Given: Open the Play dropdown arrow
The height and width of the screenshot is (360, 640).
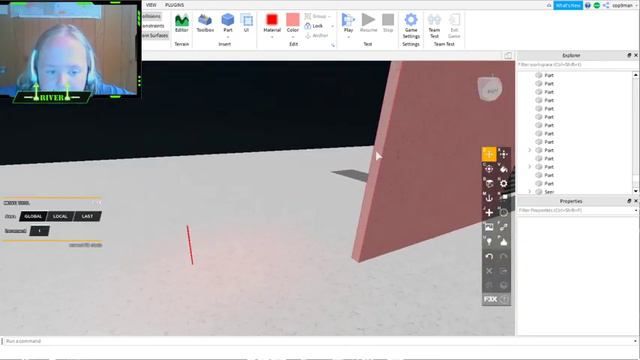Looking at the screenshot, I should pos(348,37).
